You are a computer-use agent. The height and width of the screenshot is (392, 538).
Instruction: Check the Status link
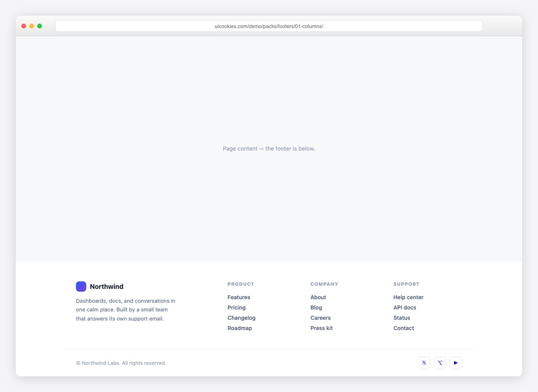402,318
